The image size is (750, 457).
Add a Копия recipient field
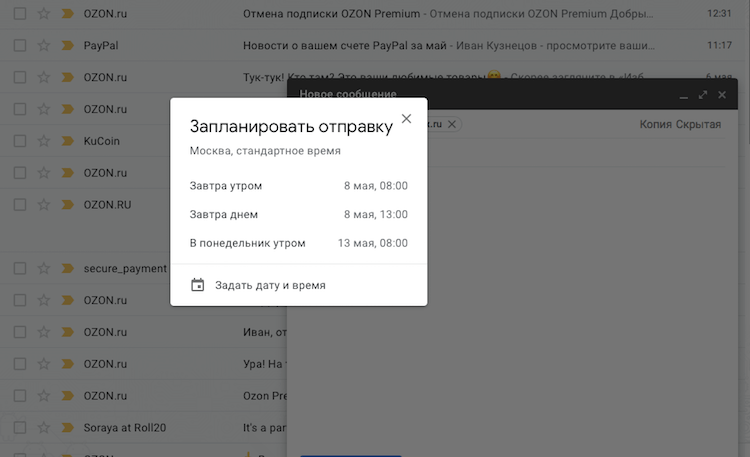coord(655,124)
